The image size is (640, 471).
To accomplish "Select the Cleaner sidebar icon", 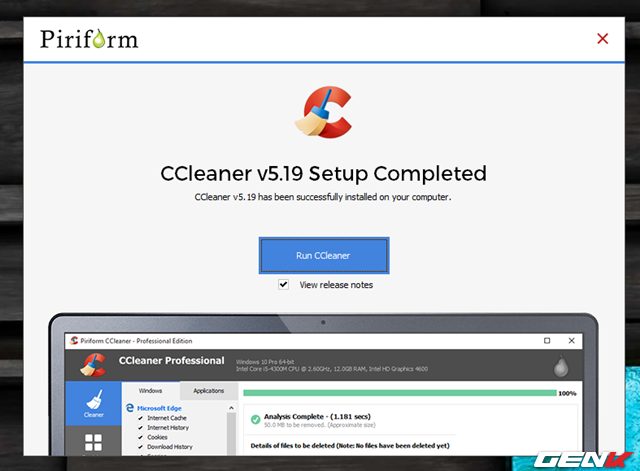I will click(x=93, y=402).
